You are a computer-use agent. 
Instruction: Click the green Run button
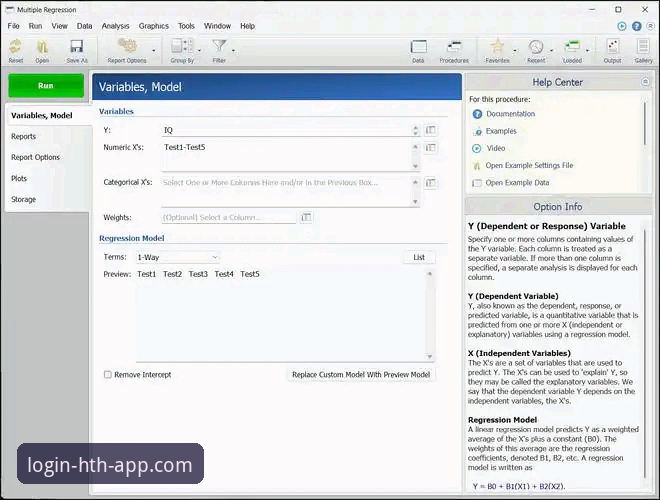46,85
